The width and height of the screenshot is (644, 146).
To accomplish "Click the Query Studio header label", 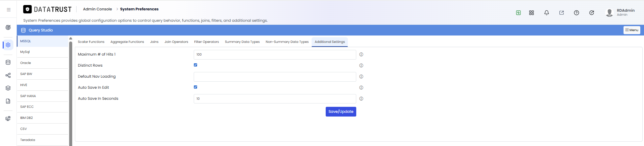I will 41,30.
